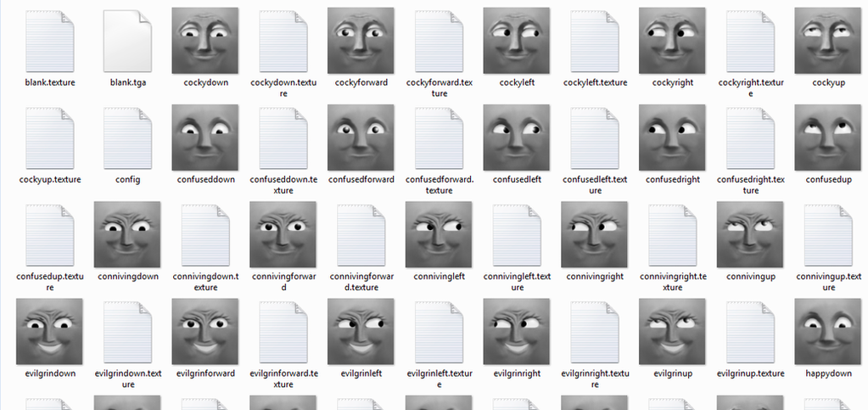Select the cockyleft.texture document icon
This screenshot has height=410, width=868.
(595, 41)
